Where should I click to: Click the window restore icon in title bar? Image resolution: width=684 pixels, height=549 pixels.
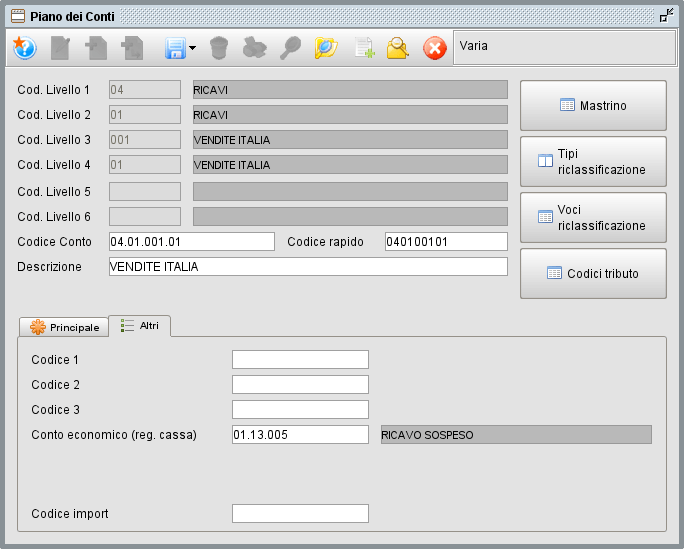coord(666,16)
